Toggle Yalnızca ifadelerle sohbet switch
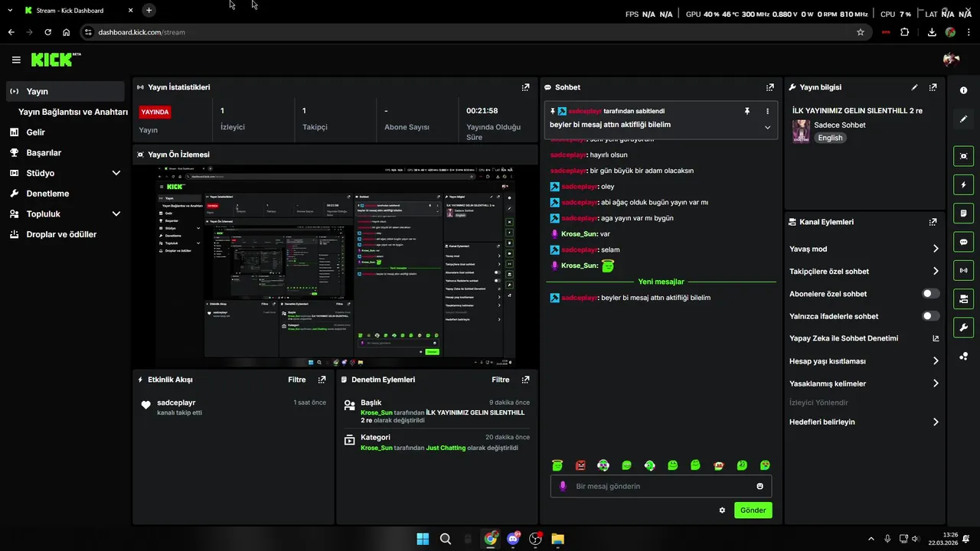This screenshot has width=980, height=551. [x=931, y=316]
